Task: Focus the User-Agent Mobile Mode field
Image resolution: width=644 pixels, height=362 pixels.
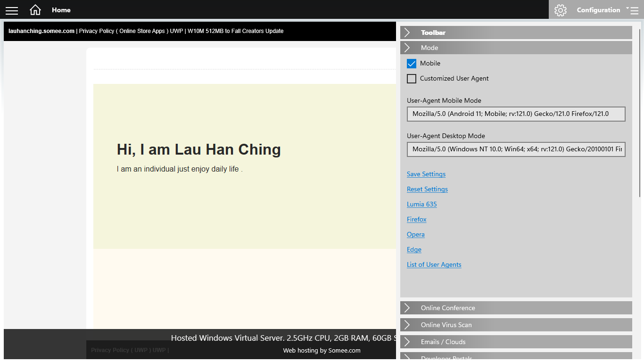Action: pyautogui.click(x=516, y=114)
